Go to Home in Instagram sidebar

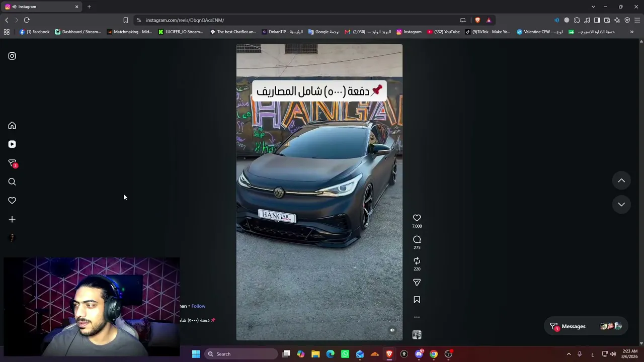12,126
